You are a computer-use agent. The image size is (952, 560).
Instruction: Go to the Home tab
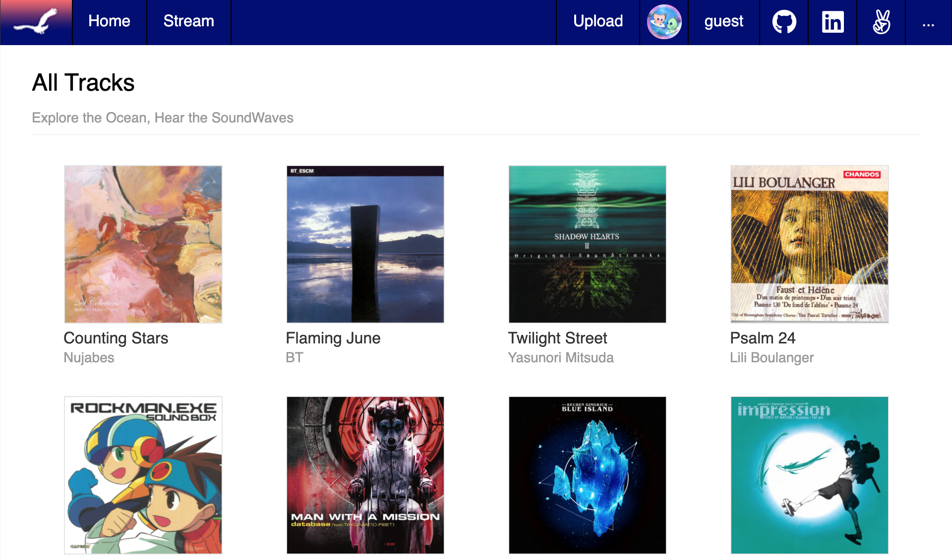109,21
